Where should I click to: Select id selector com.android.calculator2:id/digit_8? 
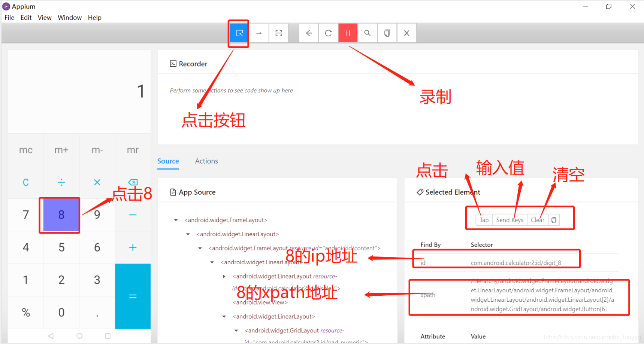pos(516,263)
